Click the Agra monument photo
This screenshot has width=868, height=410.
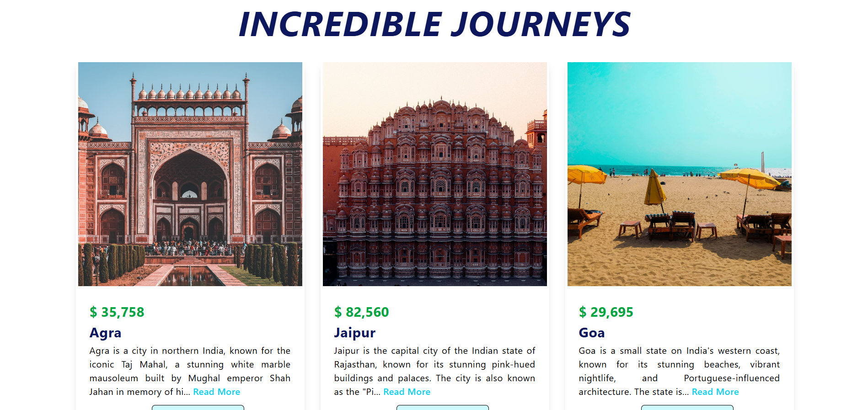coord(190,174)
